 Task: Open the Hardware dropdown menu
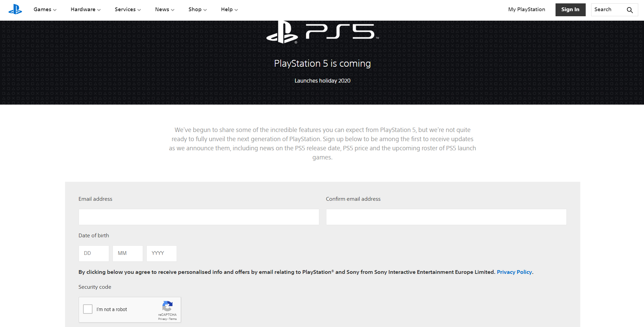pyautogui.click(x=85, y=9)
